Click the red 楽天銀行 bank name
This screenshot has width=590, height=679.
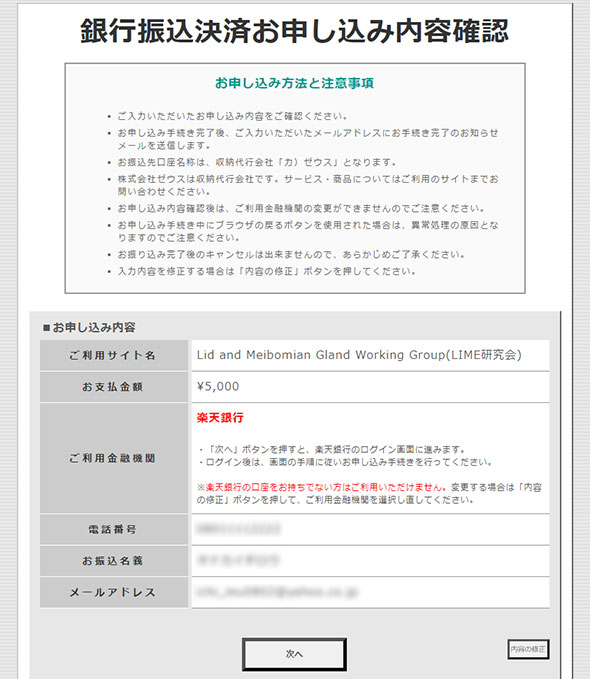tap(220, 417)
